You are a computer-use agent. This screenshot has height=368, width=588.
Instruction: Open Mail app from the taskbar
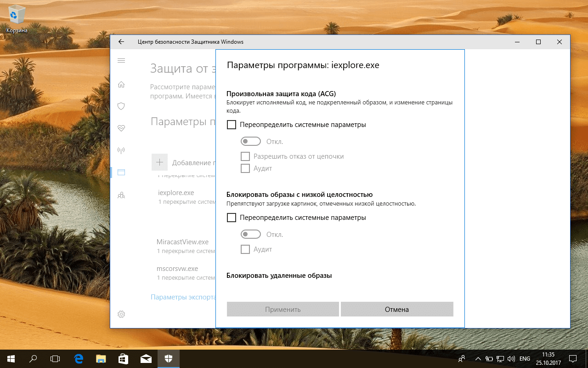point(146,358)
